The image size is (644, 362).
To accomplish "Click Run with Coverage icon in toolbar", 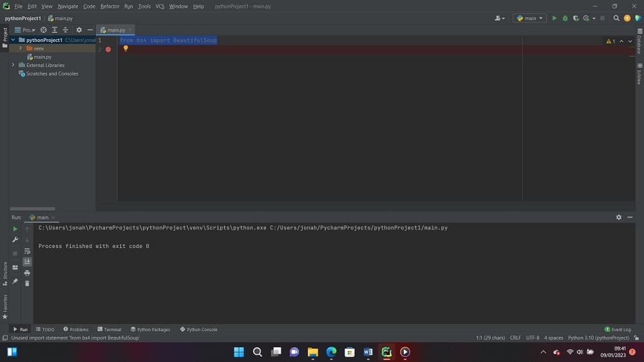I will click(575, 18).
